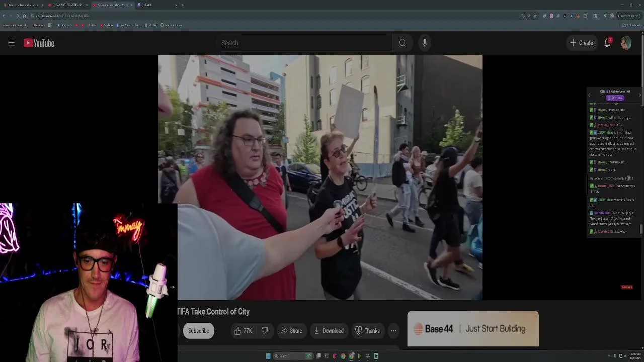Open the browser three-dot settings menu
The width and height of the screenshot is (644, 362).
[x=639, y=16]
